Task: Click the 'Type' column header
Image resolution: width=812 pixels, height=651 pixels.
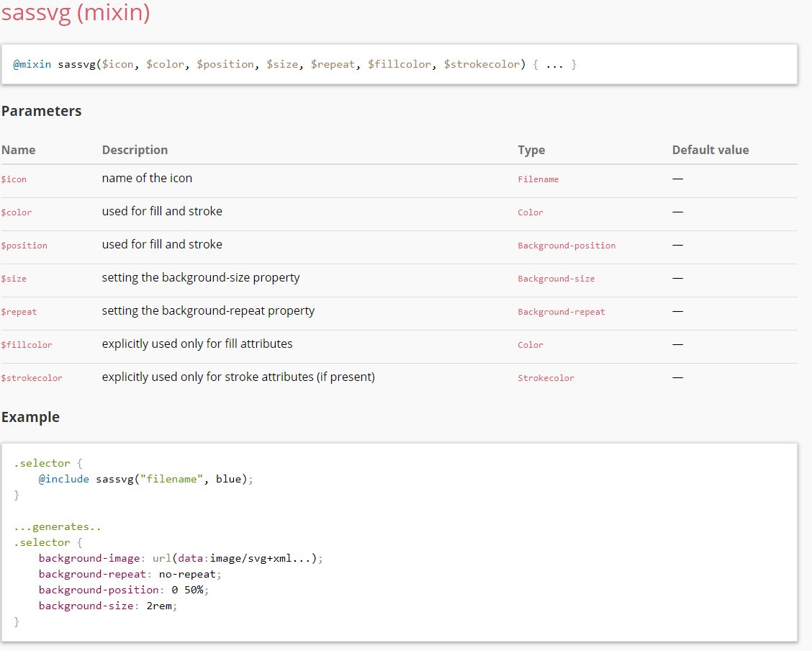Action: point(531,150)
